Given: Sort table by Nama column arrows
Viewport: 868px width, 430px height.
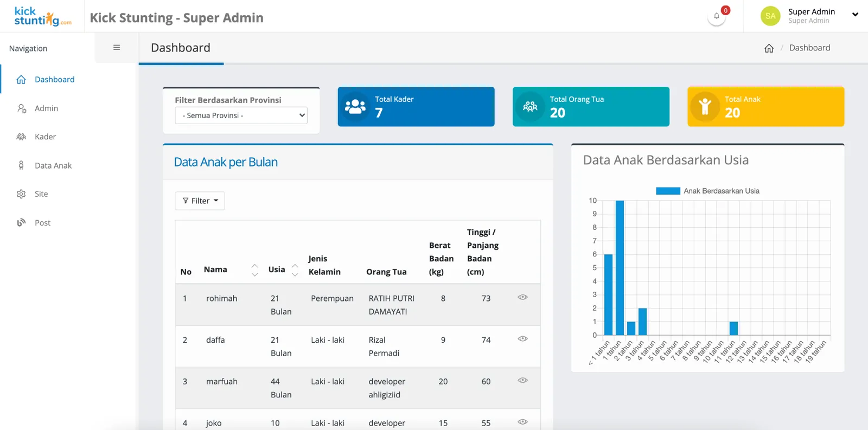Looking at the screenshot, I should click(254, 270).
